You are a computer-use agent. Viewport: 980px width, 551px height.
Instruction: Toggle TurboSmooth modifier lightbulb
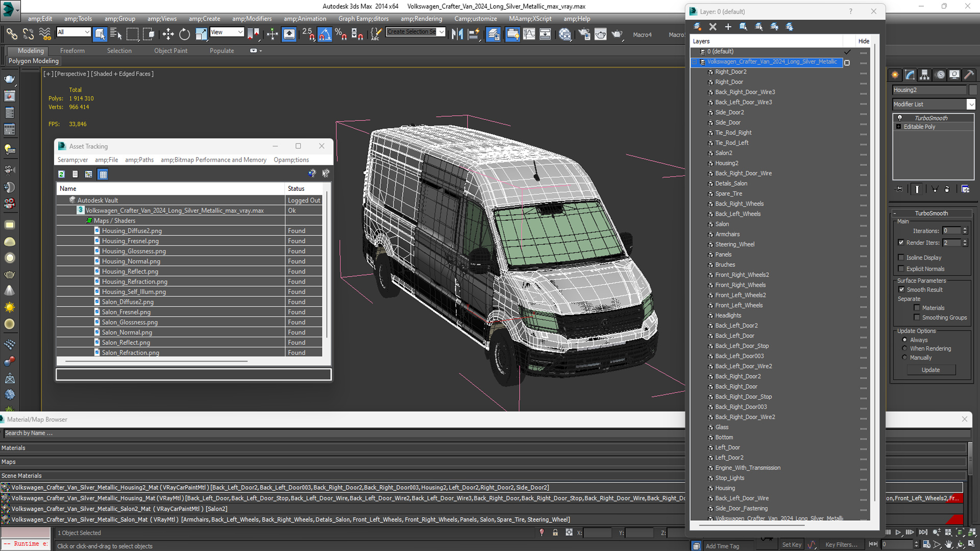[x=899, y=118]
